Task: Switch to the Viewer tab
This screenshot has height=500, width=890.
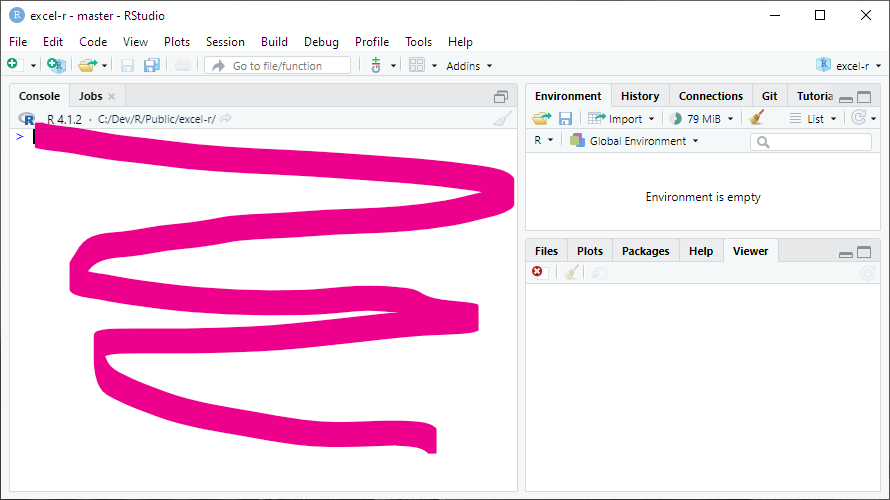Action: coord(750,251)
